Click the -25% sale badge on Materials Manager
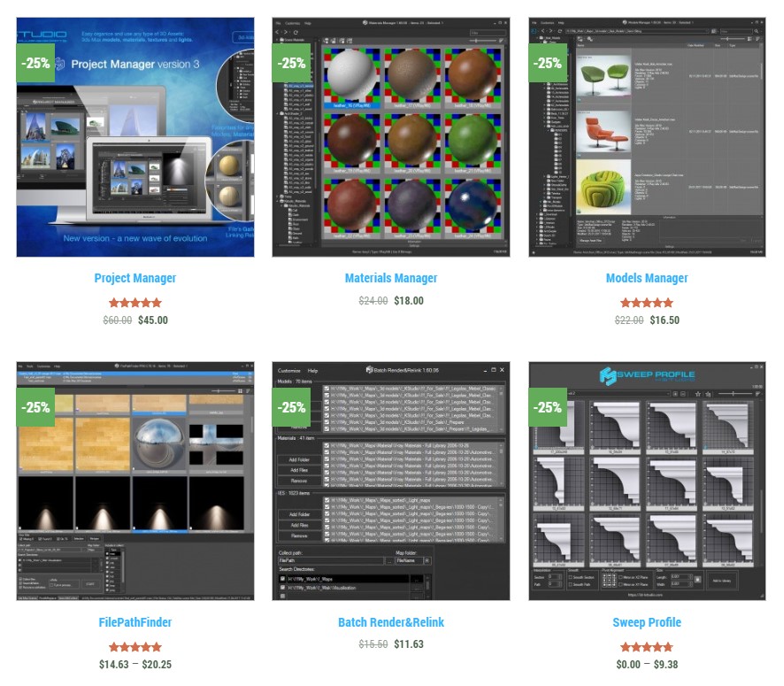784x686 pixels. (x=292, y=63)
